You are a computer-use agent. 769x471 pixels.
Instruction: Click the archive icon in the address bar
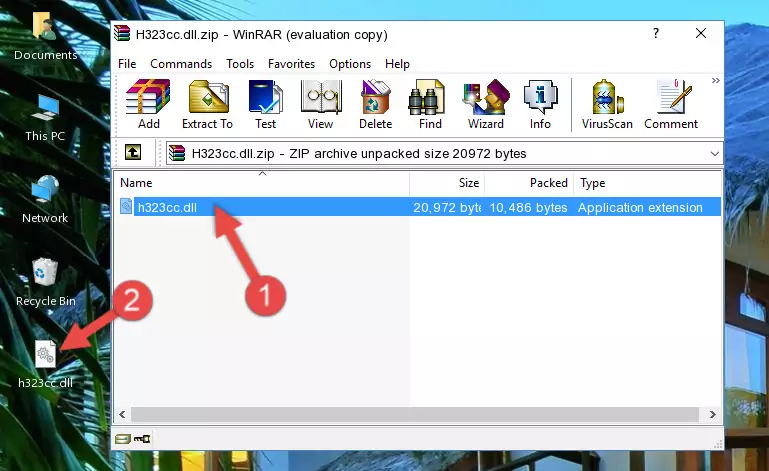(177, 154)
